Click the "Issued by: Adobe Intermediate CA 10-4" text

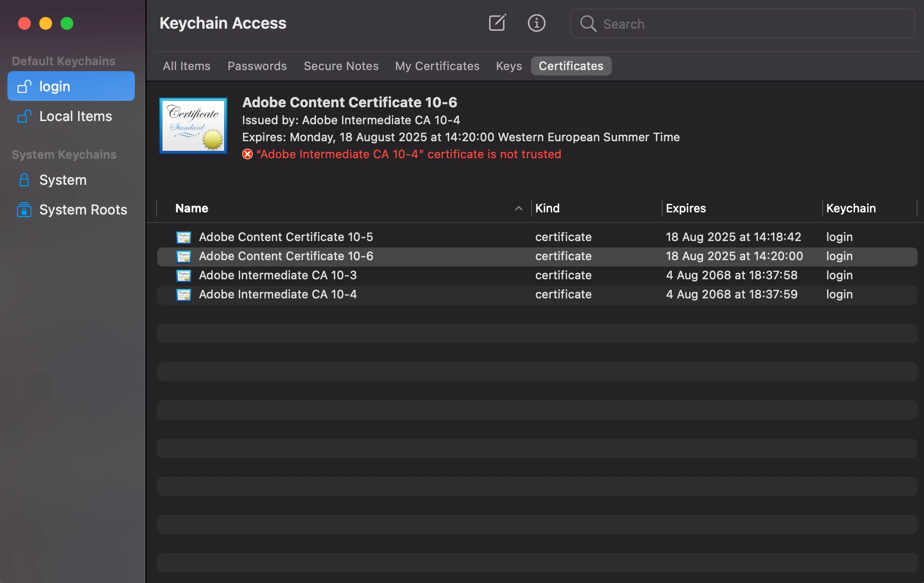(351, 120)
